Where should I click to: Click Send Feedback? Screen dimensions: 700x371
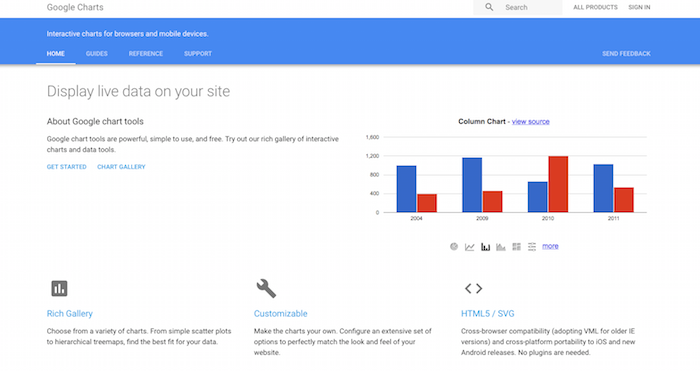(626, 54)
